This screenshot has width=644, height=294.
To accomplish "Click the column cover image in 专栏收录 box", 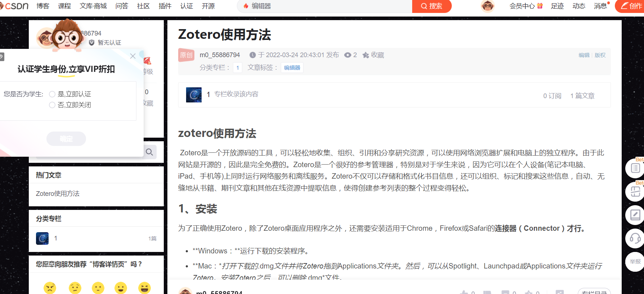I will tap(194, 95).
